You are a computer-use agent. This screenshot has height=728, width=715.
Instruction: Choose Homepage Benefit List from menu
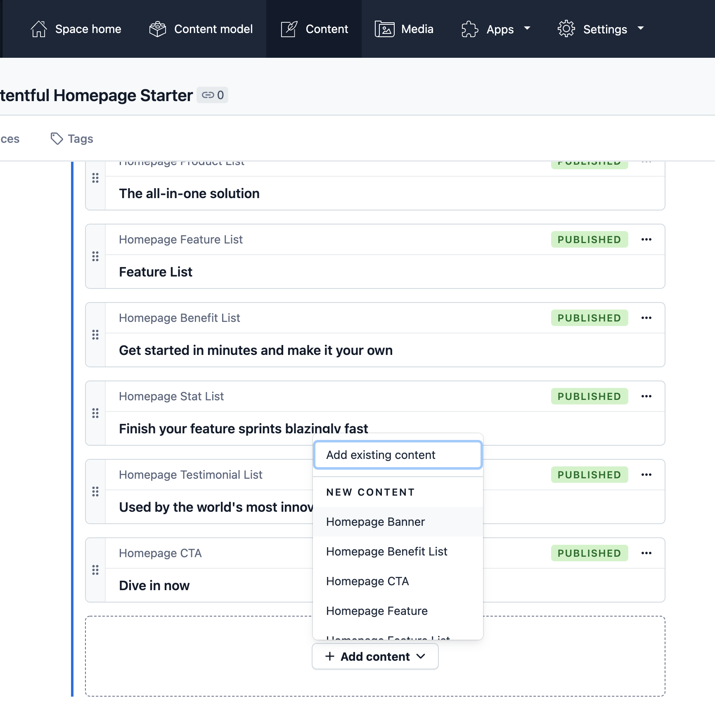398,551
